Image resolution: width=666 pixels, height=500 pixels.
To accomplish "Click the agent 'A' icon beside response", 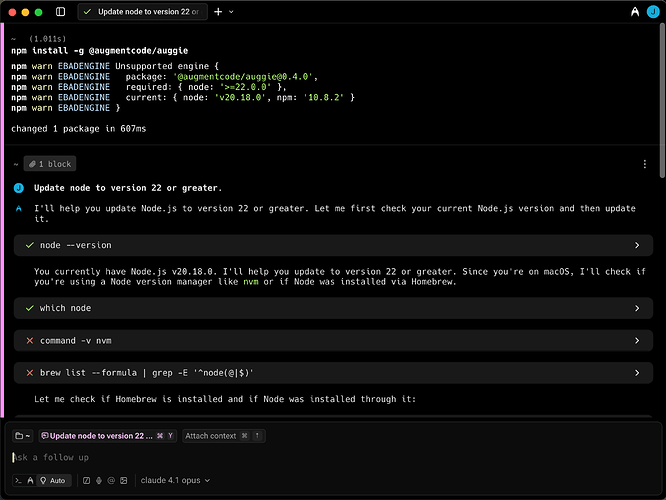I will click(19, 209).
